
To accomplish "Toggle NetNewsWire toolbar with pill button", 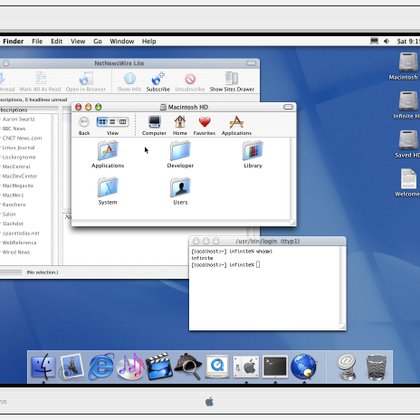I will coord(251,63).
